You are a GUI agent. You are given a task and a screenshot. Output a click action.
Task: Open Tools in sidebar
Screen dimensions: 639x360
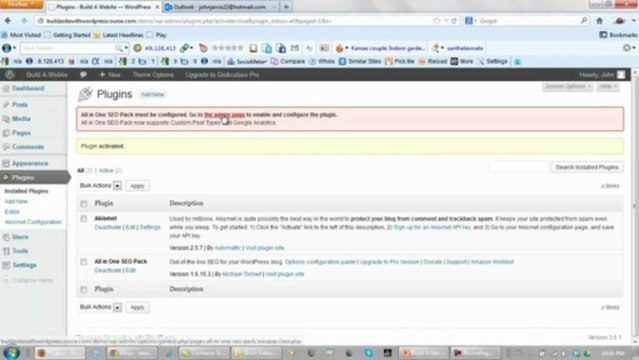click(20, 251)
